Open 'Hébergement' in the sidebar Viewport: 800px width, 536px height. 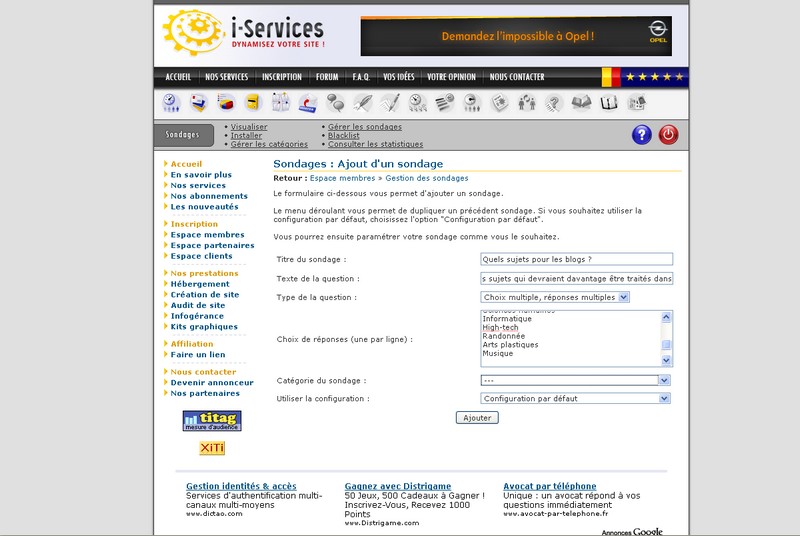point(200,284)
